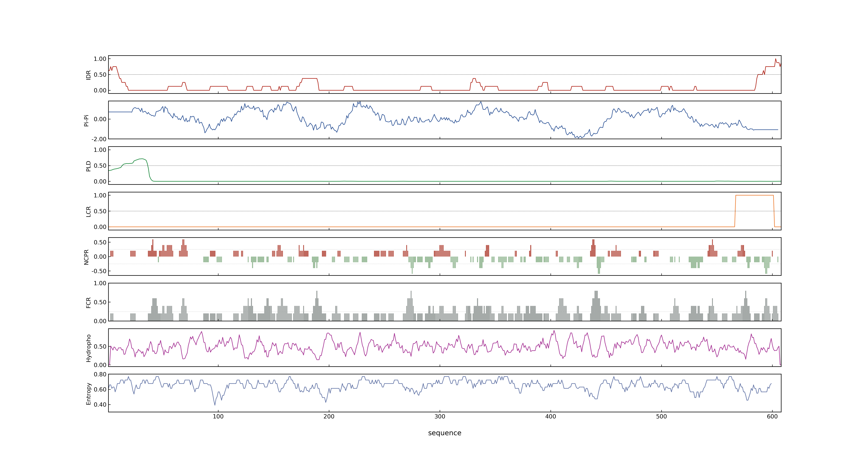This screenshot has height=463, width=868.
Task: Click the 0.50 tick of Hydropho panel
Action: point(100,346)
